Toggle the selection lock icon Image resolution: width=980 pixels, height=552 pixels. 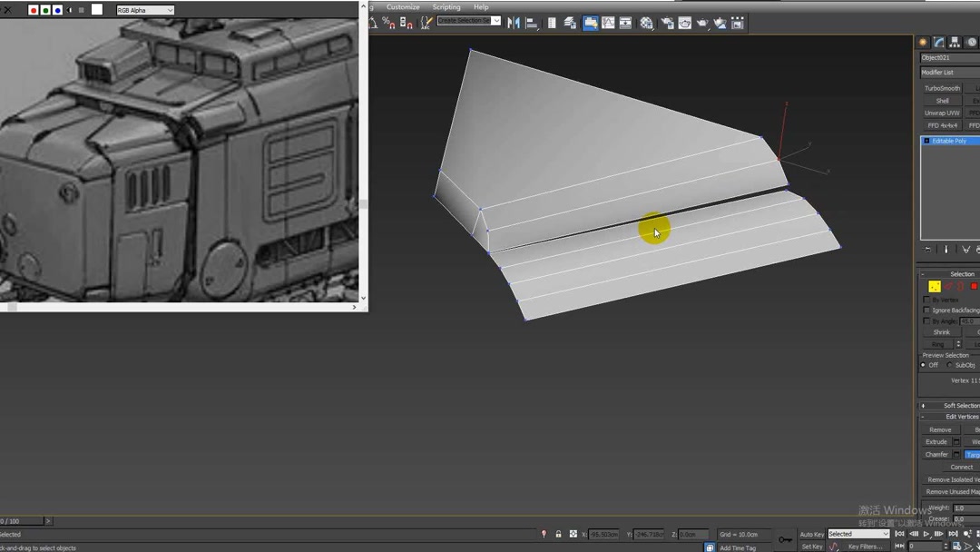point(558,534)
